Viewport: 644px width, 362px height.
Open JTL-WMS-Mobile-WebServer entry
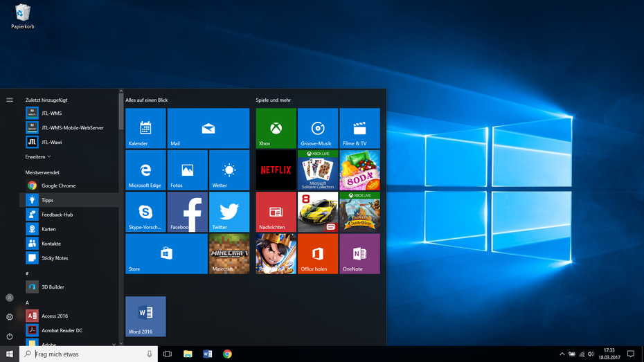tap(69, 127)
